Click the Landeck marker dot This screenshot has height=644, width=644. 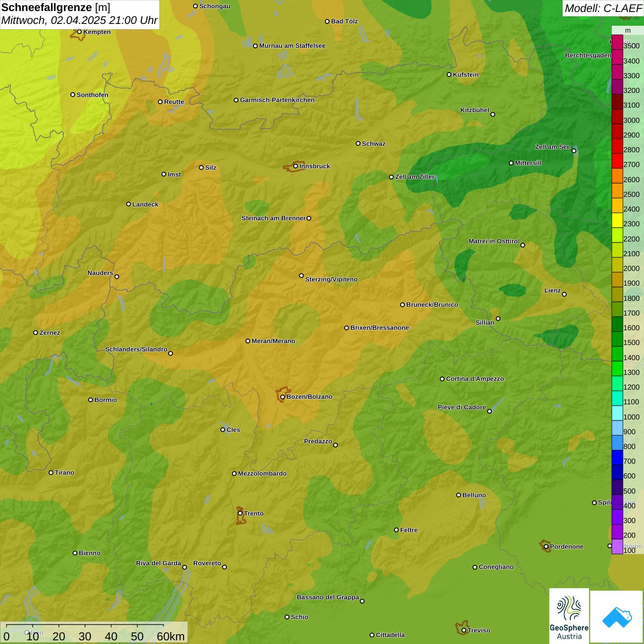(x=128, y=204)
